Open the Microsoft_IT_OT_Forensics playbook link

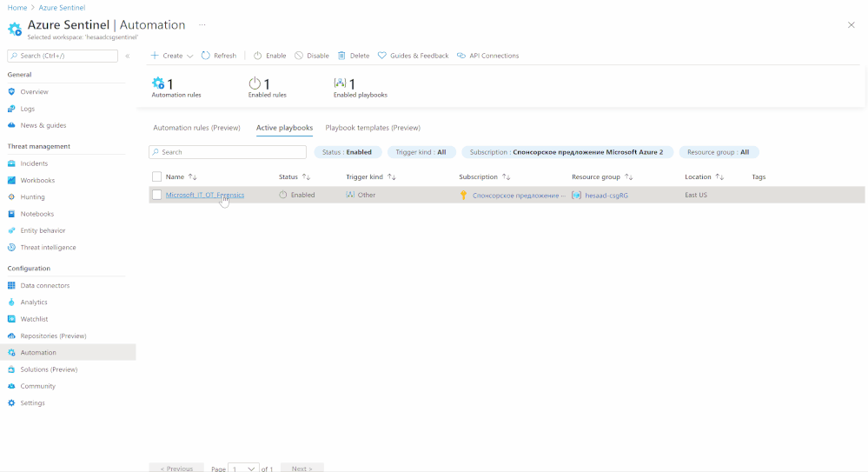[x=205, y=195]
